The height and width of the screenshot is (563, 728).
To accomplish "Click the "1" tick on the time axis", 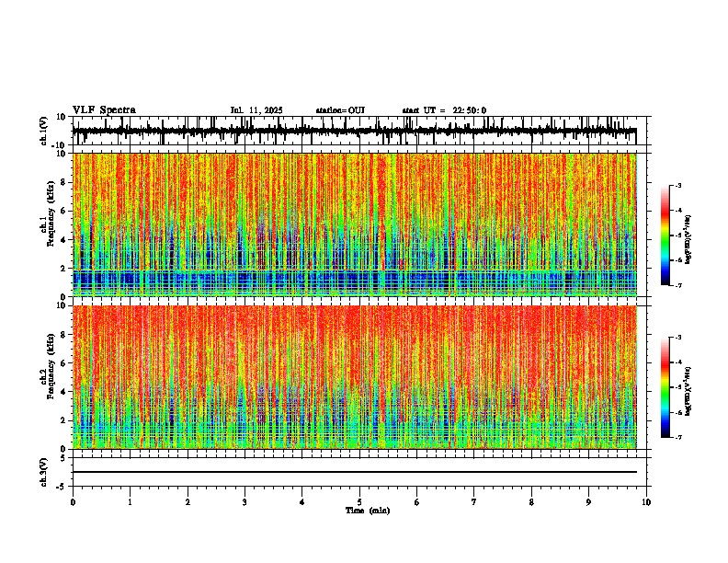I will click(x=130, y=502).
